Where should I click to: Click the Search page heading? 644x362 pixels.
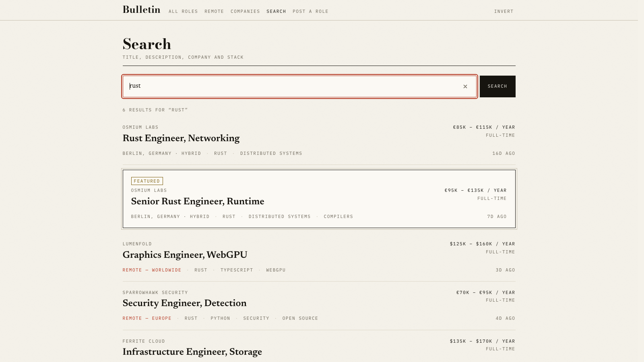click(147, 44)
